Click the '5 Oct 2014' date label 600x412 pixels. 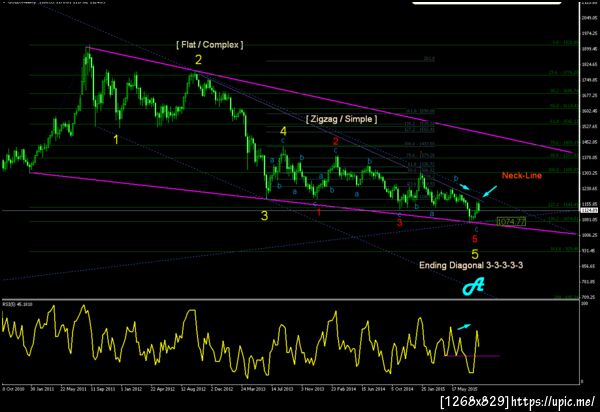point(403,389)
